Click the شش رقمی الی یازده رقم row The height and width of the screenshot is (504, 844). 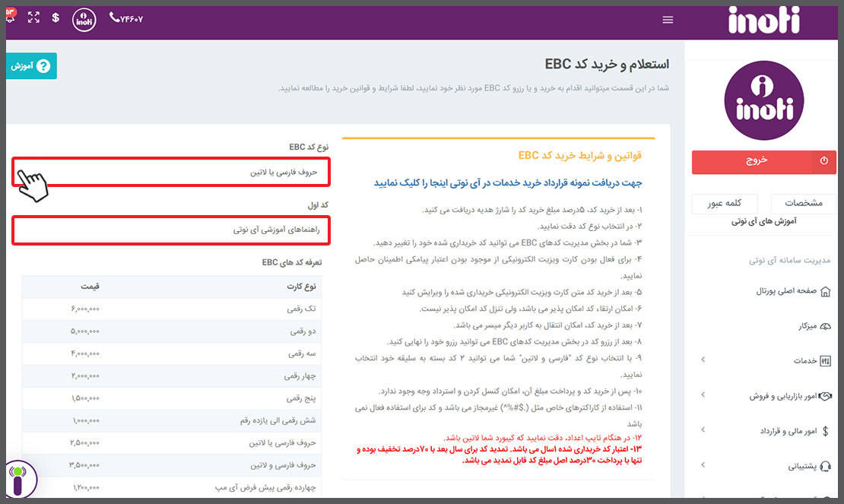click(x=172, y=420)
